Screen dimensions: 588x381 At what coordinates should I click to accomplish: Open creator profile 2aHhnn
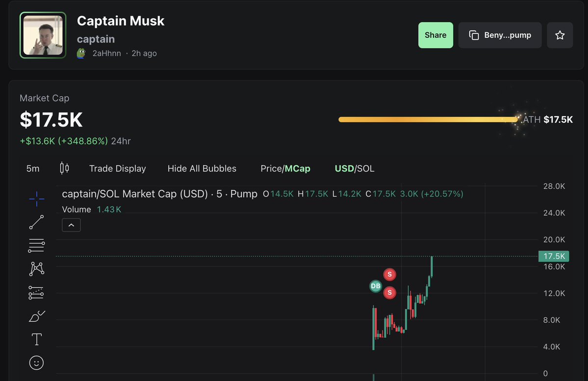pos(106,53)
